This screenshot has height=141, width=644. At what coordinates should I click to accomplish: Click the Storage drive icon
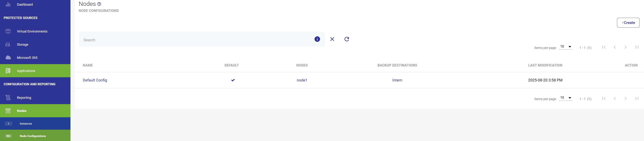point(8,45)
